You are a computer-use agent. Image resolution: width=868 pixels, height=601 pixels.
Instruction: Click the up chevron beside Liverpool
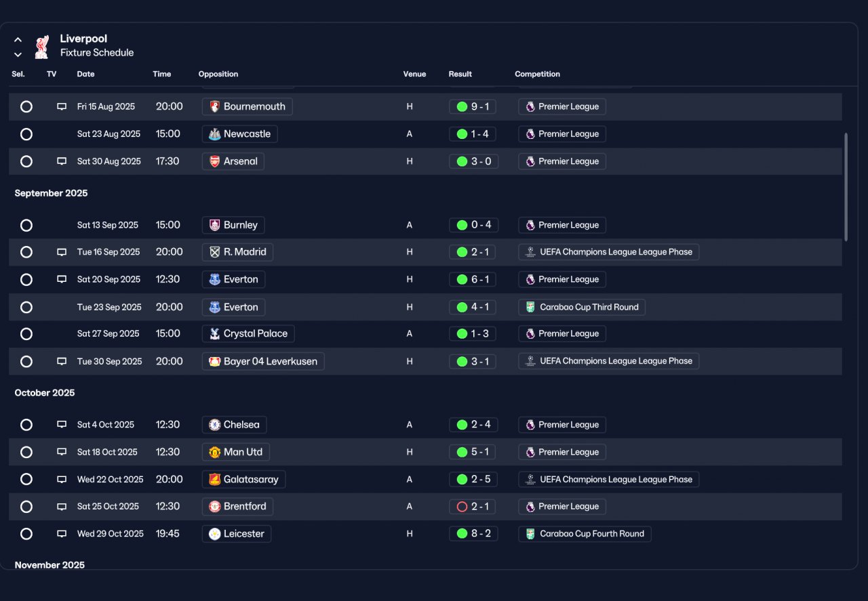tap(18, 40)
